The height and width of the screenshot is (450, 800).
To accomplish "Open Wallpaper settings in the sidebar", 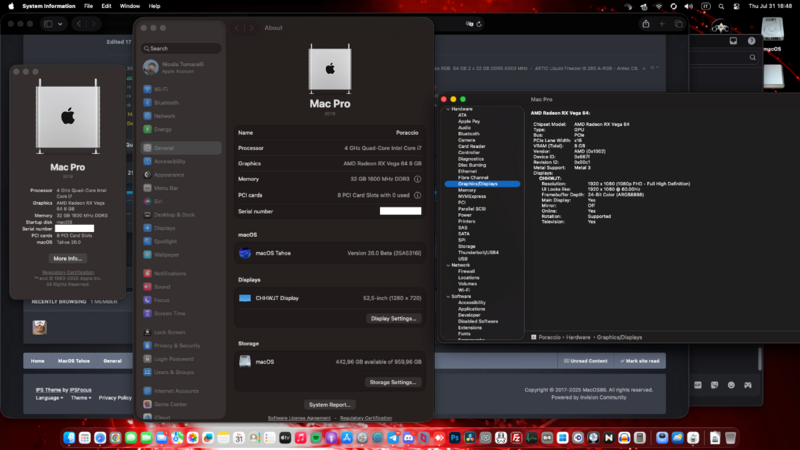I will [167, 255].
